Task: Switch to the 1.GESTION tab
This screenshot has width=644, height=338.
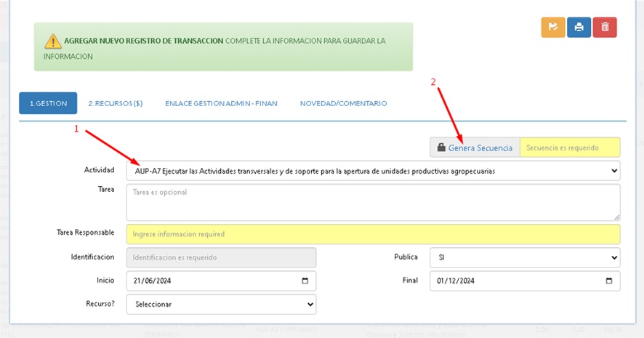Action: tap(48, 103)
